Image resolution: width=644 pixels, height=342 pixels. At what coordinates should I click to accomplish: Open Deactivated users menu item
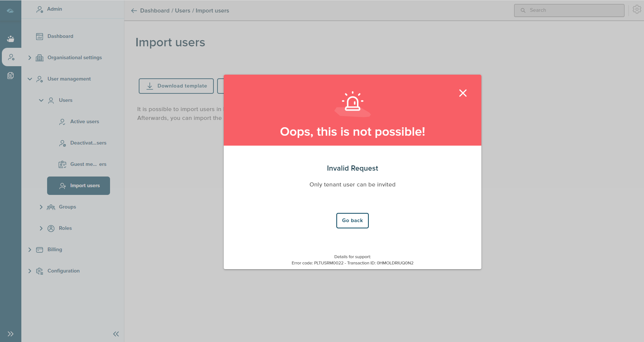click(88, 143)
